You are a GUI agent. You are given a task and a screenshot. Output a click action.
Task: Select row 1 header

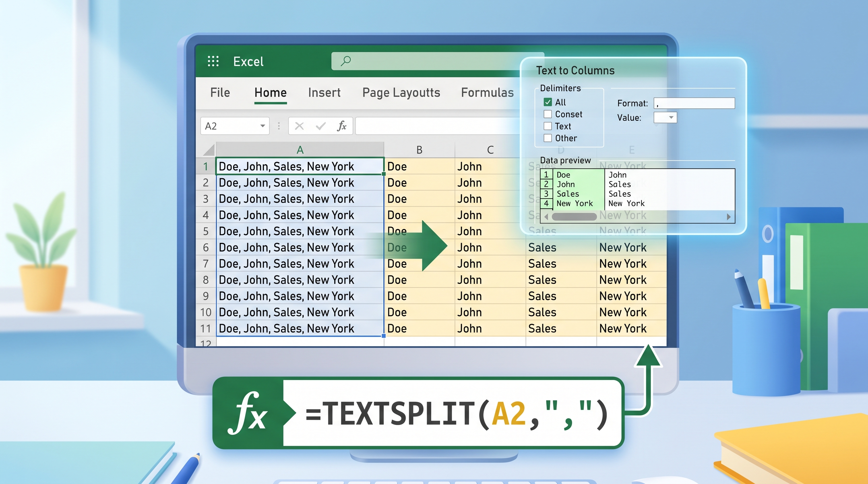[206, 166]
